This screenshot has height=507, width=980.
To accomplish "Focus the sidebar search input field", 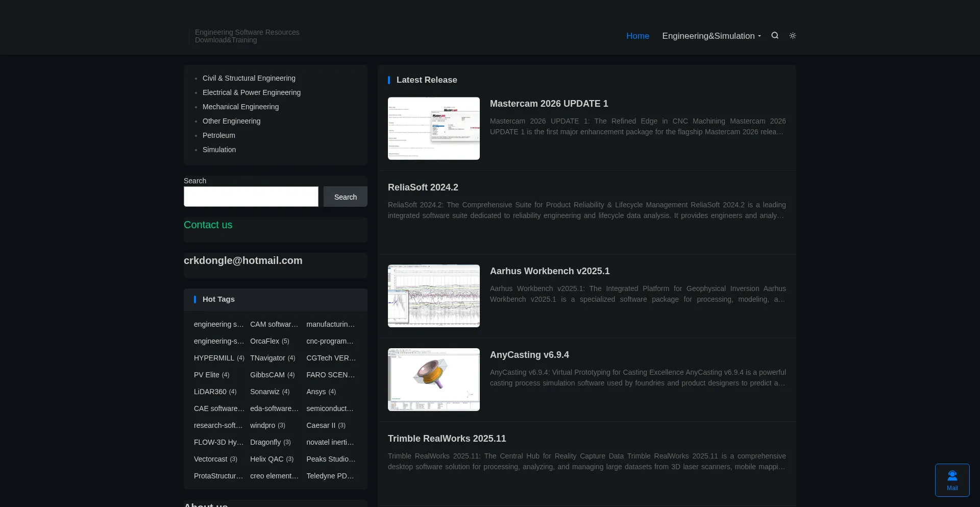I will (x=251, y=197).
